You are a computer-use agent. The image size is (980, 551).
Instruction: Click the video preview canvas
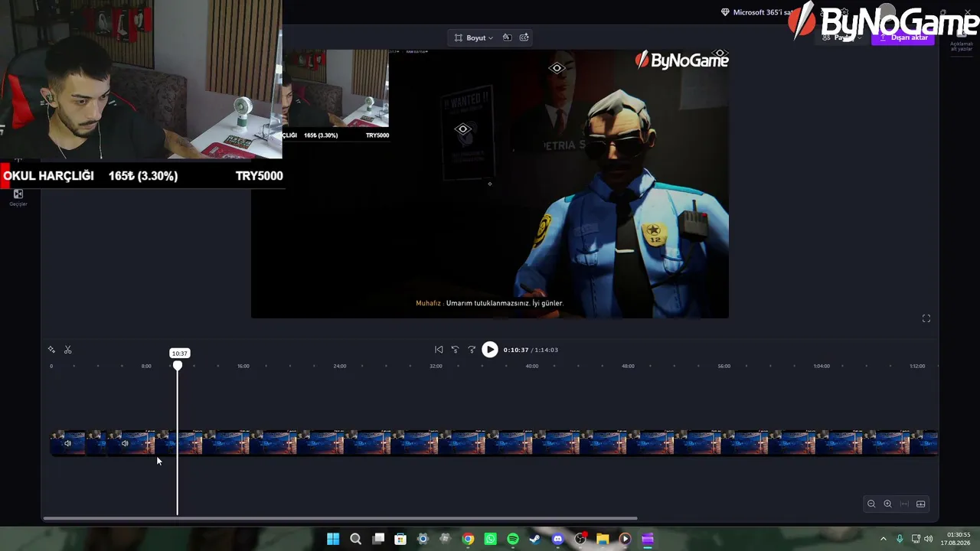(490, 184)
